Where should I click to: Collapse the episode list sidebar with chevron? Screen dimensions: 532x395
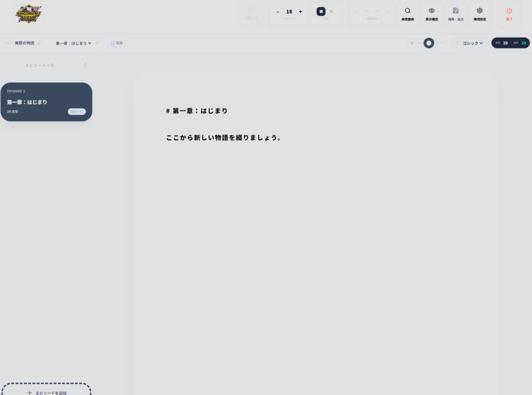click(85, 65)
